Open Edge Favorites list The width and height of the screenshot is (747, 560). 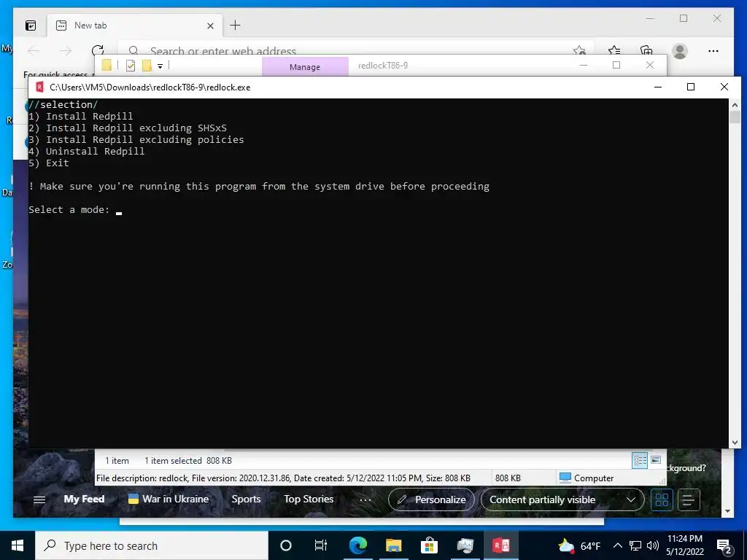[x=614, y=50]
